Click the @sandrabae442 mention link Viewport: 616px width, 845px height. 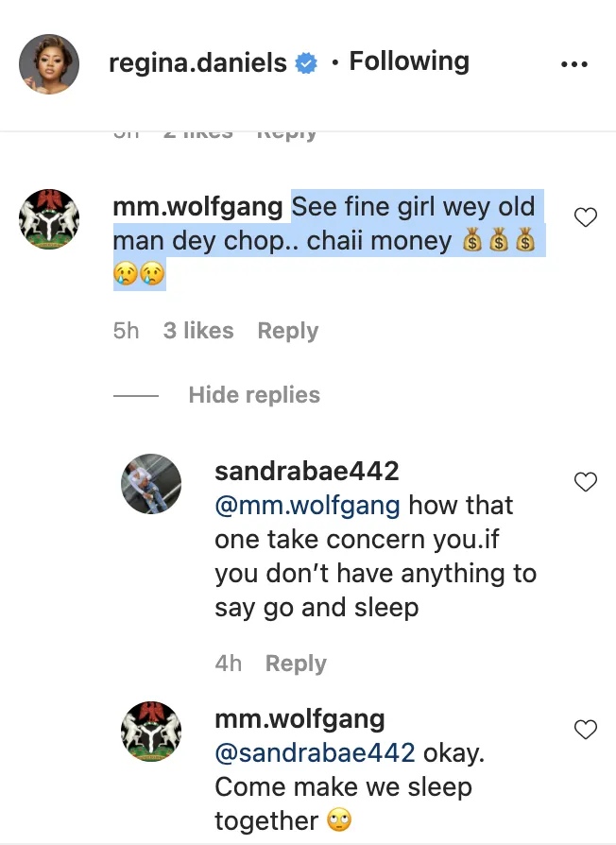click(x=315, y=752)
